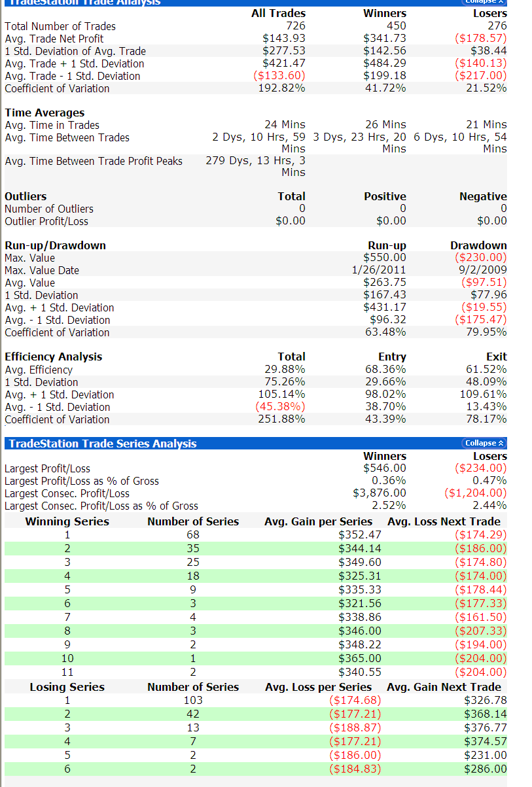
Task: Click the exit efficiency value 61.52%
Action: (486, 370)
